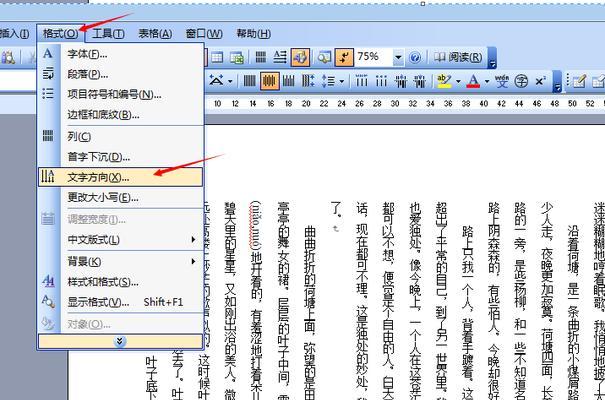Open the 表格(A) menu
This screenshot has width=605, height=400.
tap(155, 34)
